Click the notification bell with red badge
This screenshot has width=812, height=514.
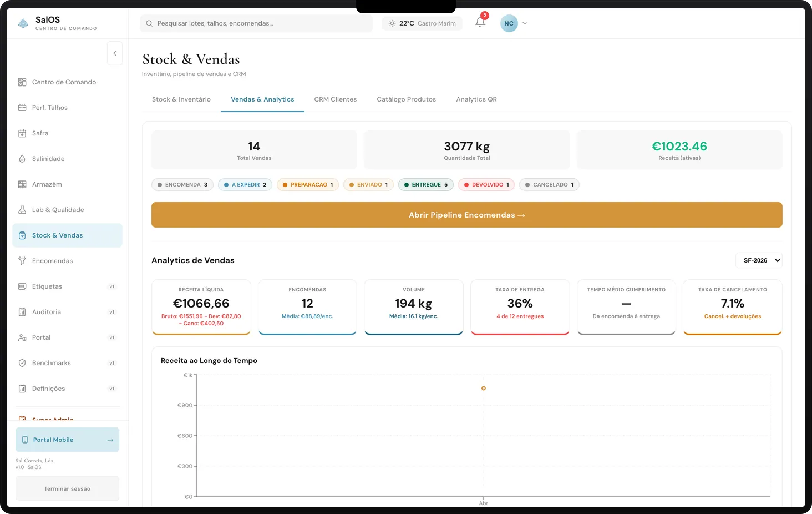coord(479,23)
